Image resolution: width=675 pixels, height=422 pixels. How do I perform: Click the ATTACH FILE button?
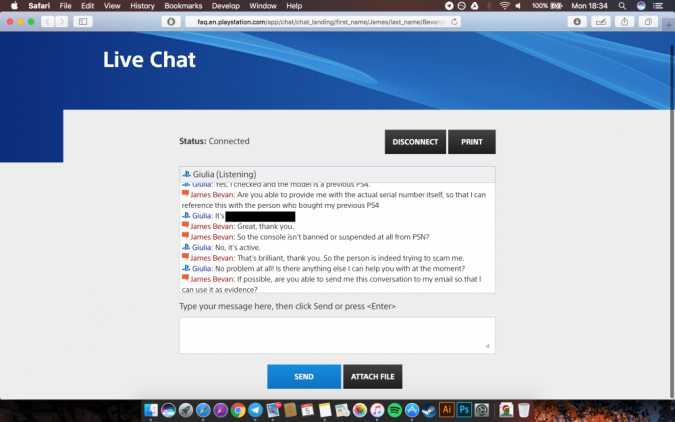click(372, 377)
